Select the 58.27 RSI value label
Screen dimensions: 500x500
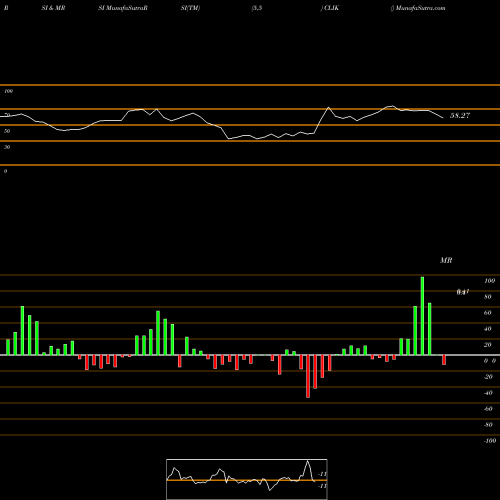click(460, 116)
